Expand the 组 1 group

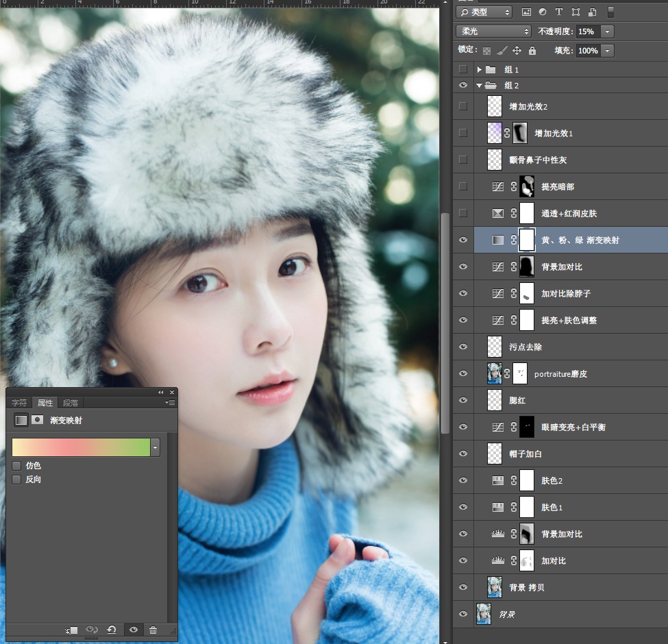coord(480,69)
